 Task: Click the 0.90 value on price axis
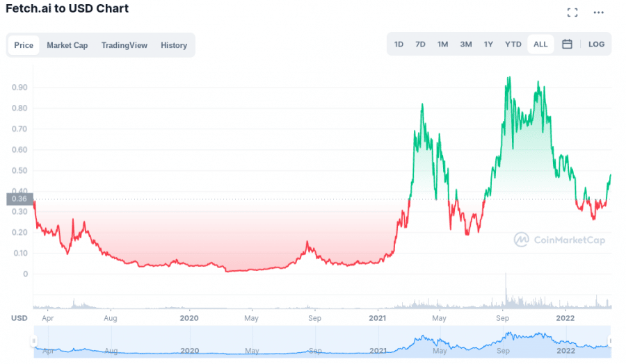click(19, 88)
